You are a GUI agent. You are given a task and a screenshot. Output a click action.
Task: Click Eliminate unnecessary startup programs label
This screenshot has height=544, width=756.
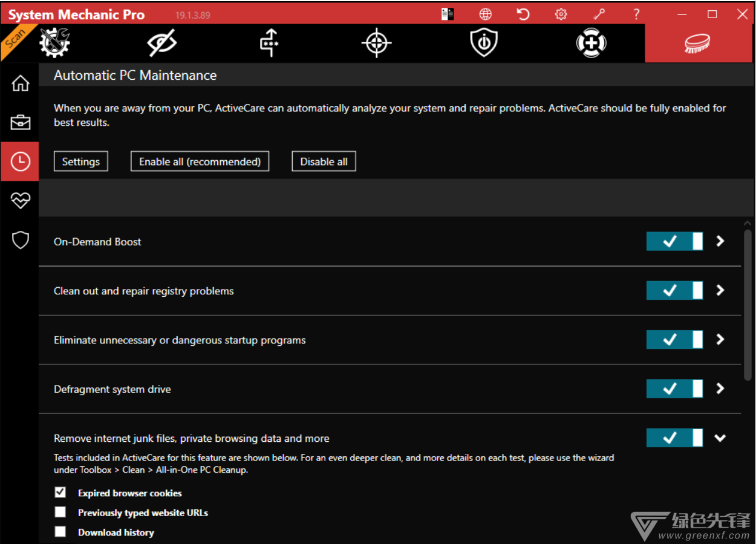click(x=180, y=340)
